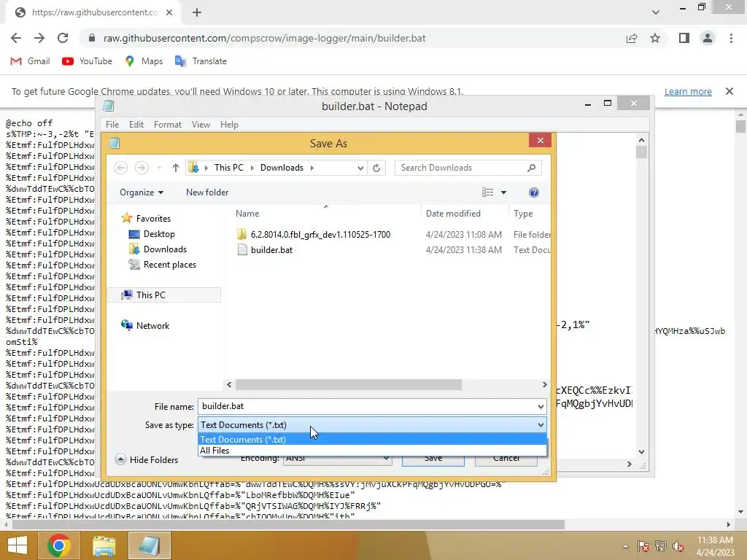The height and width of the screenshot is (560, 747).
Task: Click volume tray icon
Action: (x=678, y=546)
